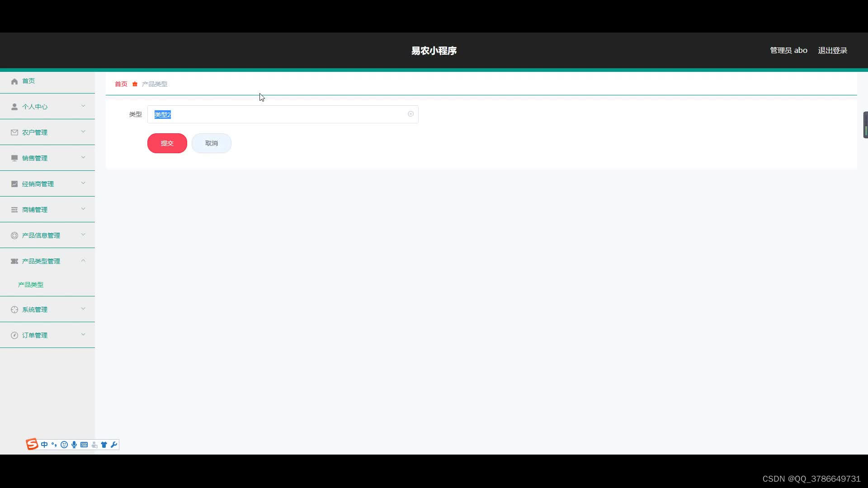Expand 商铺管理 with its chevron
Screen dimensions: 868x488
point(83,209)
